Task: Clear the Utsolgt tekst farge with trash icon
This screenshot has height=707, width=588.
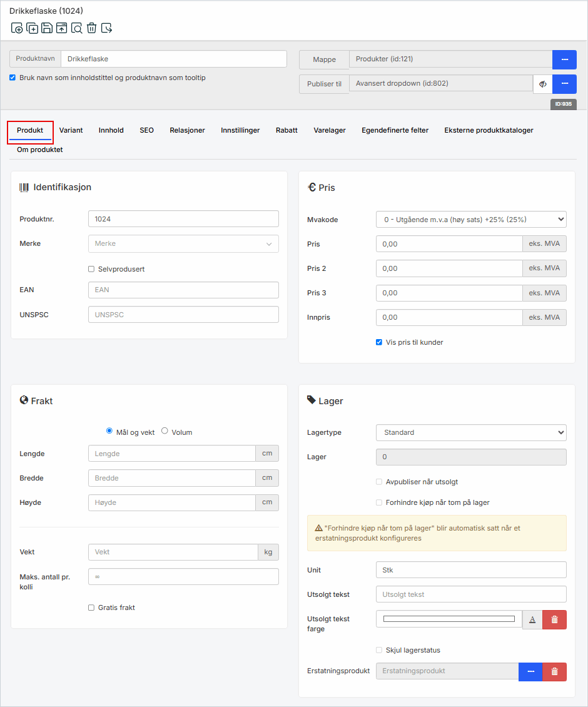Action: coord(554,619)
